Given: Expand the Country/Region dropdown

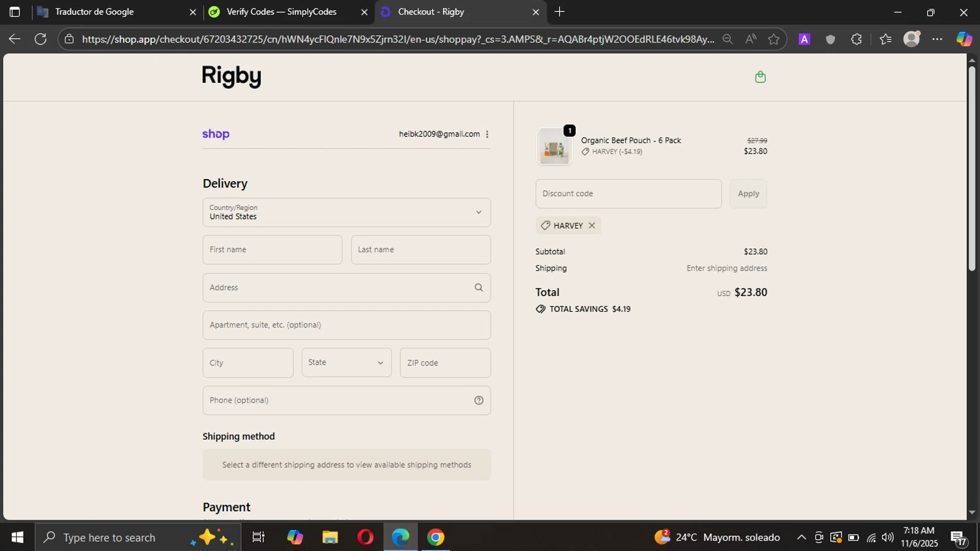Looking at the screenshot, I should pos(346,212).
